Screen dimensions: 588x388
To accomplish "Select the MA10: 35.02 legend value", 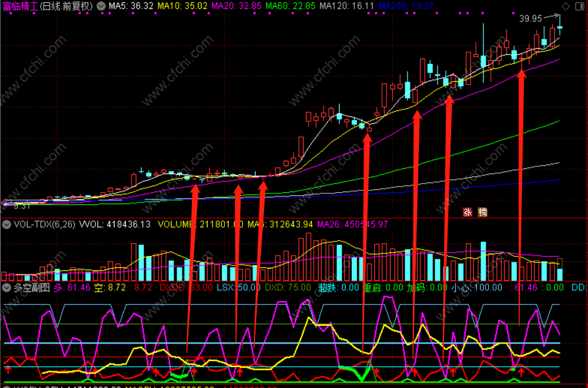I will tap(182, 6).
